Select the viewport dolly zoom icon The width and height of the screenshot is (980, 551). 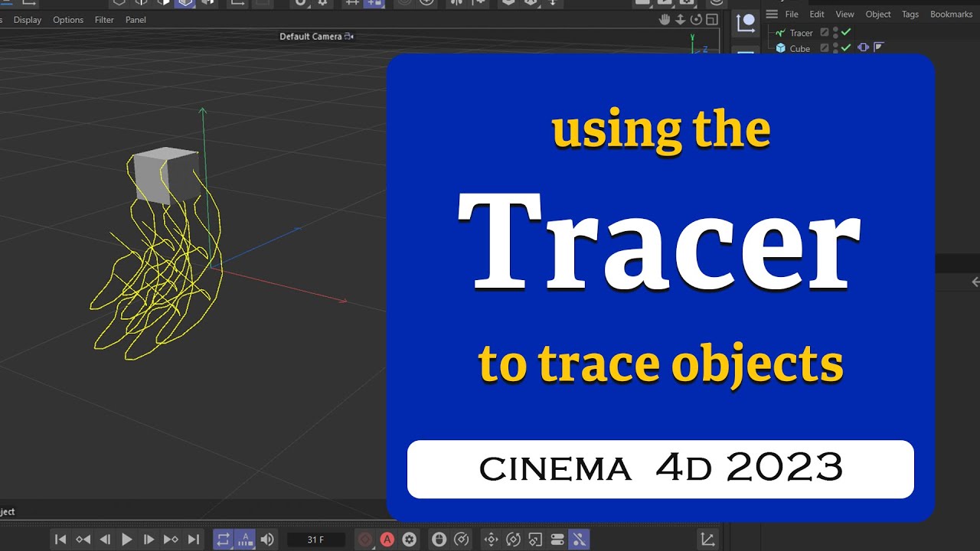pyautogui.click(x=681, y=19)
